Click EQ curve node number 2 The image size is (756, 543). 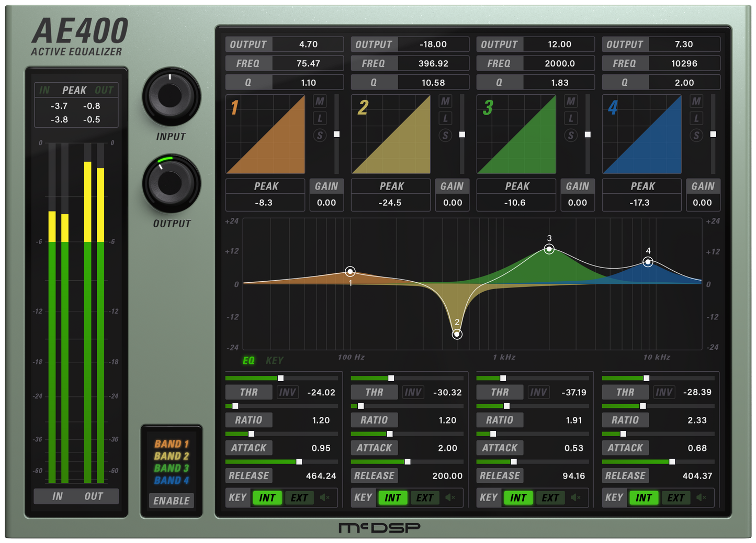tap(457, 334)
